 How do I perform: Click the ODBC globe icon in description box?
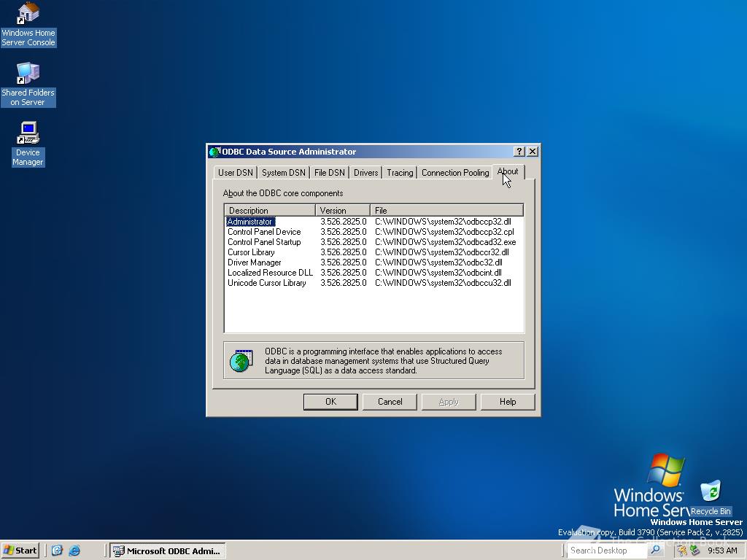[241, 361]
